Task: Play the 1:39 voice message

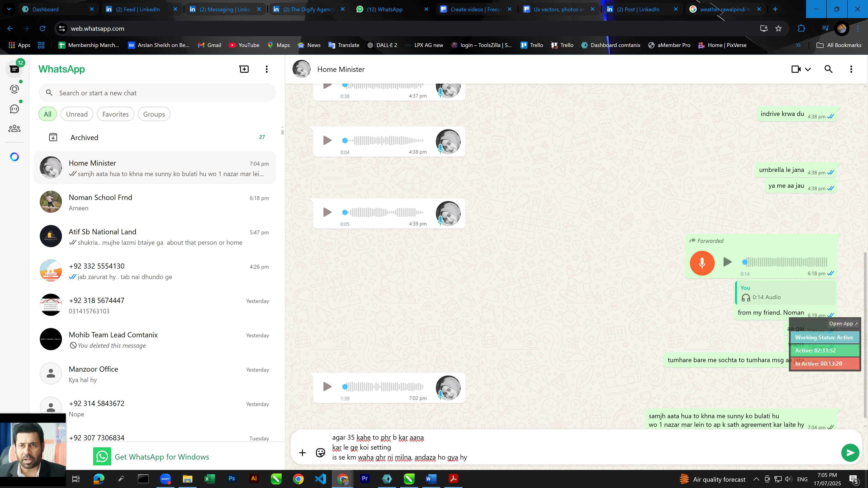Action: coord(327,386)
